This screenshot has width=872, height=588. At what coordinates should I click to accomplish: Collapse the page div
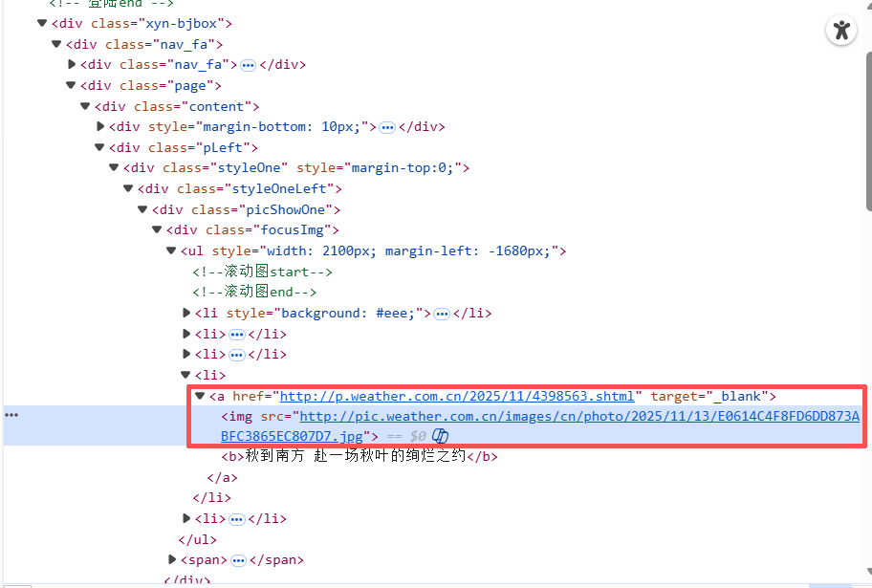71,85
